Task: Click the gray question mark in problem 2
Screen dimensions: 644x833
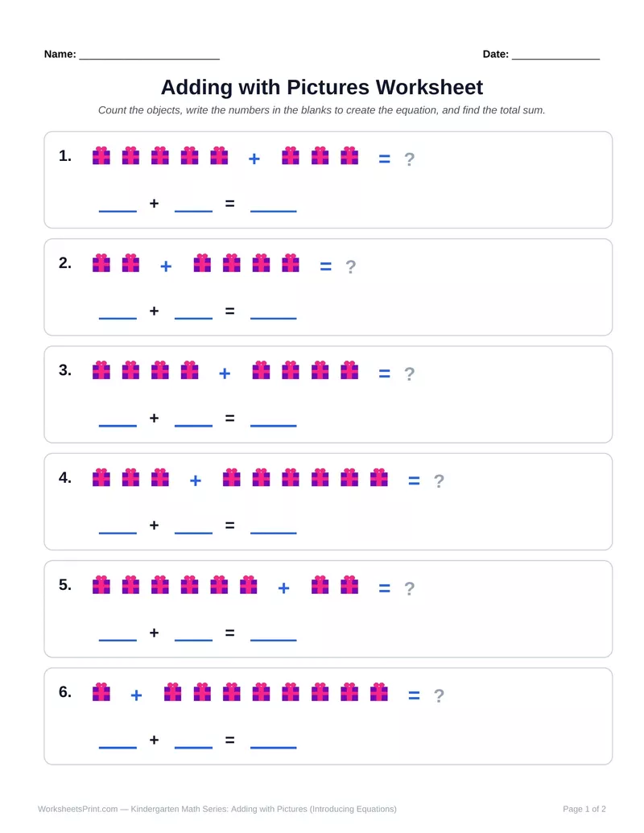Action: 351,266
